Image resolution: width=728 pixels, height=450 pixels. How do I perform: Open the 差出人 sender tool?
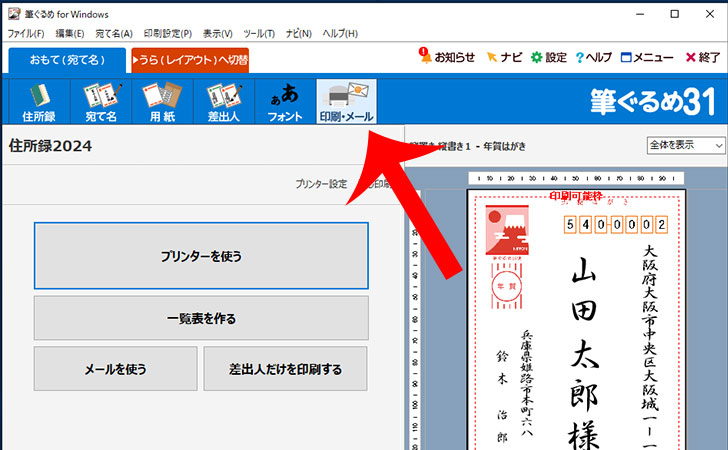tap(224, 102)
